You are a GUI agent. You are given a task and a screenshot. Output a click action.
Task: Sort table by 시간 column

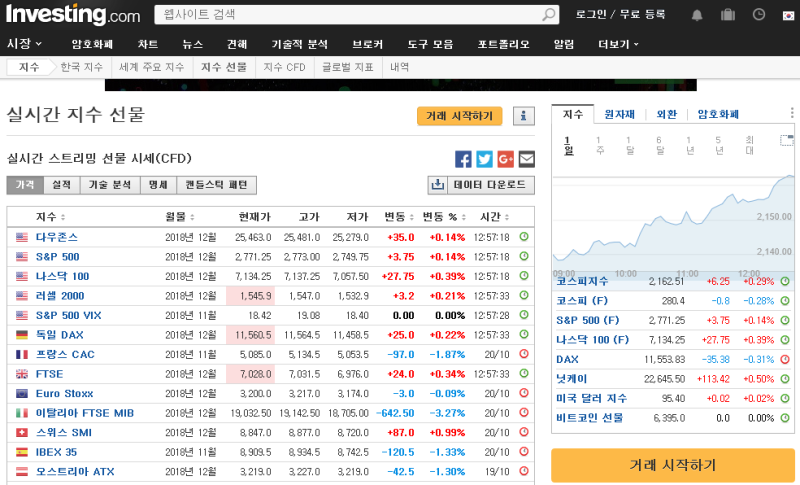click(x=494, y=217)
